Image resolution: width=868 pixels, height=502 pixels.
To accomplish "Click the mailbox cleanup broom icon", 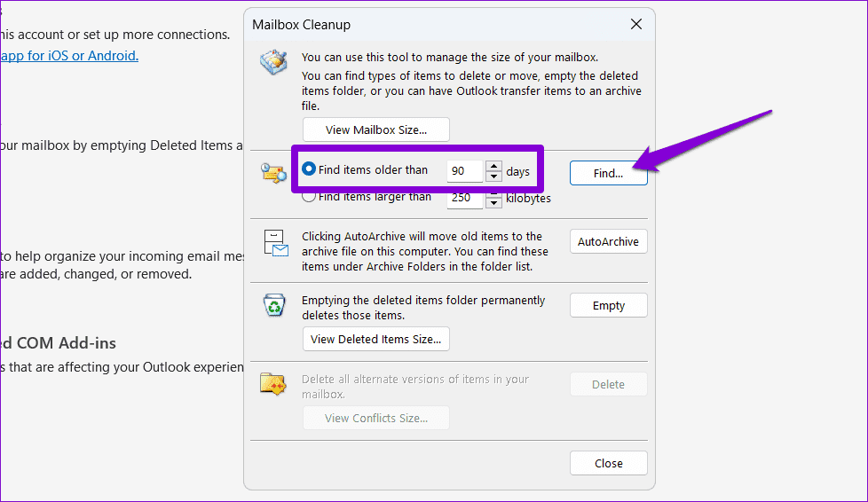I will 274,62.
